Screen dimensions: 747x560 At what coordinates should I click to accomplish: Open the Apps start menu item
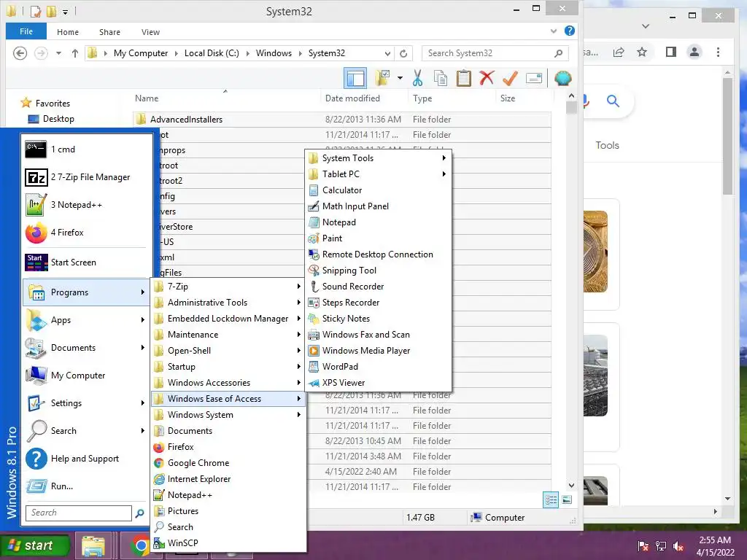[87, 320]
